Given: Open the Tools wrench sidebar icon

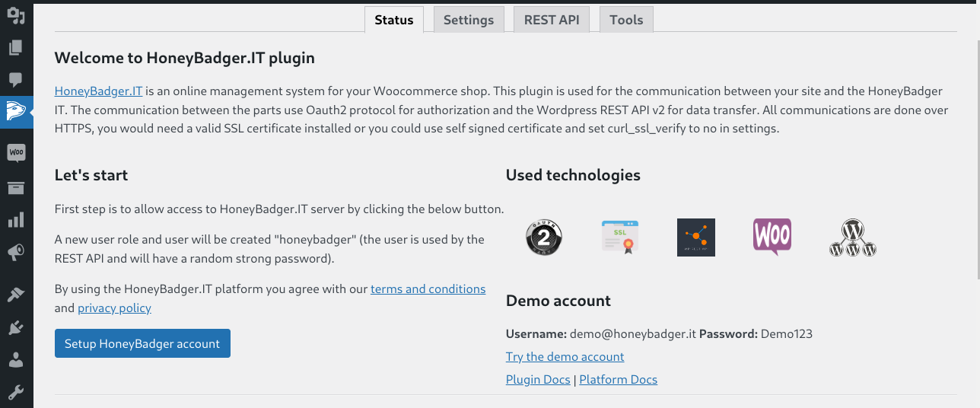Looking at the screenshot, I should pyautogui.click(x=16, y=393).
